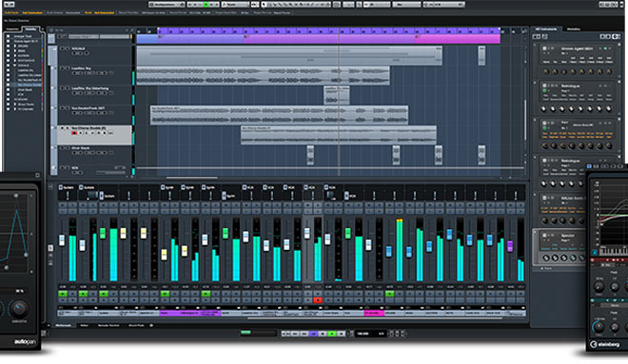Expand the DRUMS folder in Visibility list
Screen dimensions: 628x364
tap(15, 46)
